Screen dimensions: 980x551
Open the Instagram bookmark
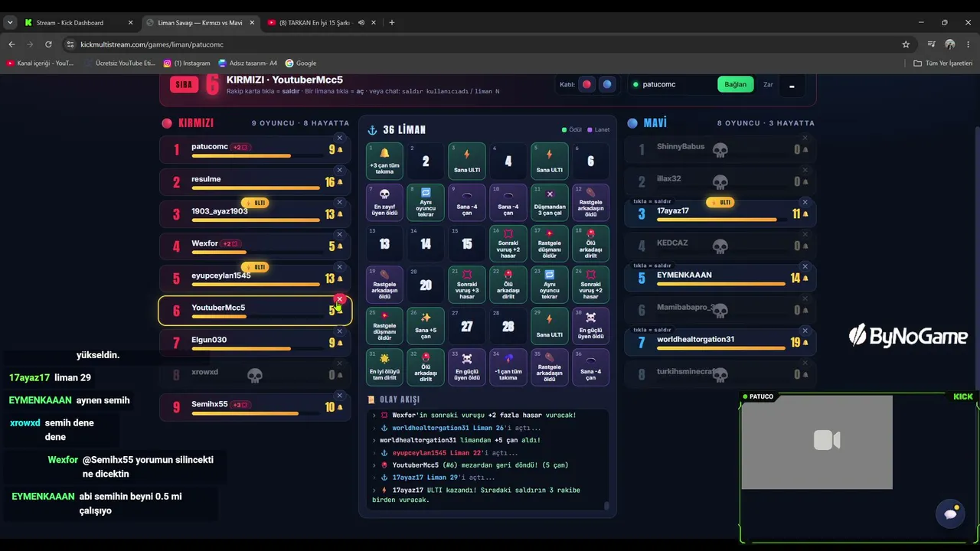pyautogui.click(x=187, y=63)
